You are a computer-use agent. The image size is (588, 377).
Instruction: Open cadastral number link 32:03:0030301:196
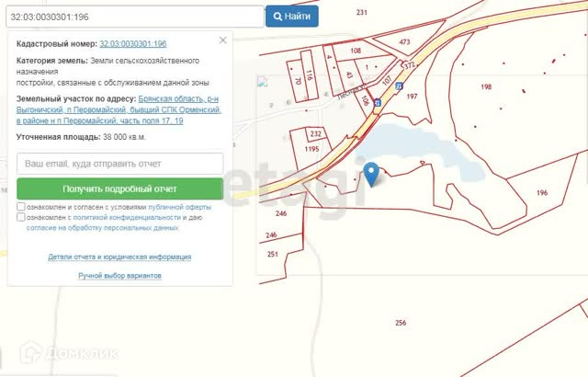click(x=132, y=44)
